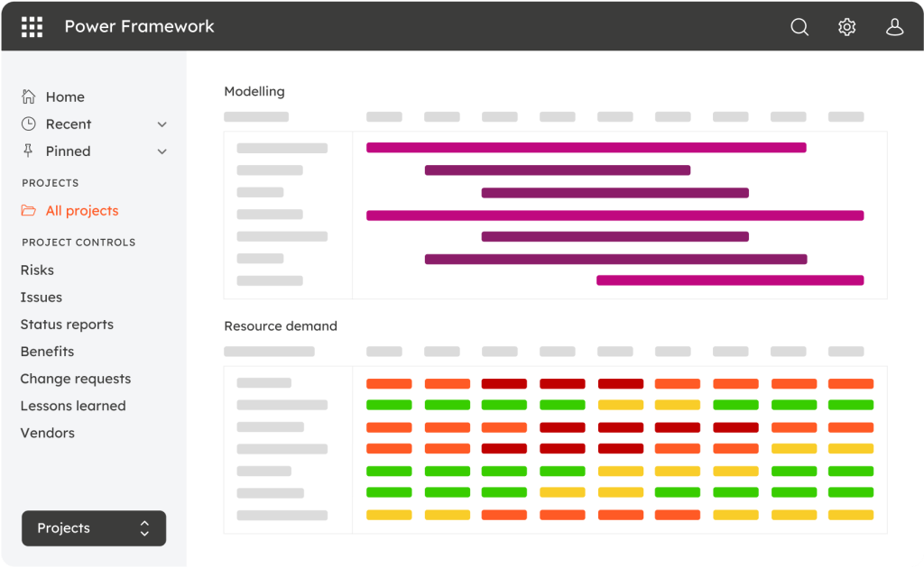Open the Projects switcher dropdown
Image resolution: width=924 pixels, height=568 pixels.
tap(94, 528)
